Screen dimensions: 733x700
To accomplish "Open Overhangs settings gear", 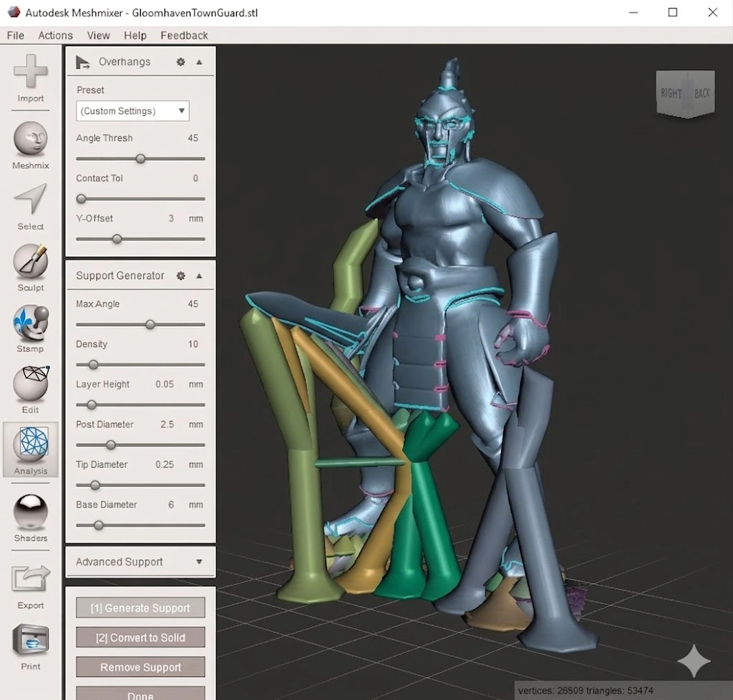I will (180, 62).
